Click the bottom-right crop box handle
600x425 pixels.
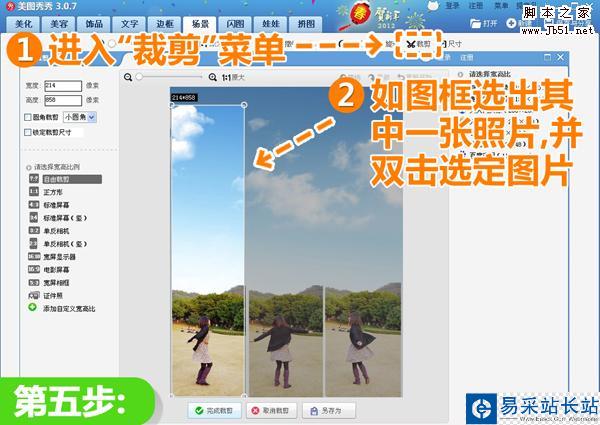click(244, 396)
